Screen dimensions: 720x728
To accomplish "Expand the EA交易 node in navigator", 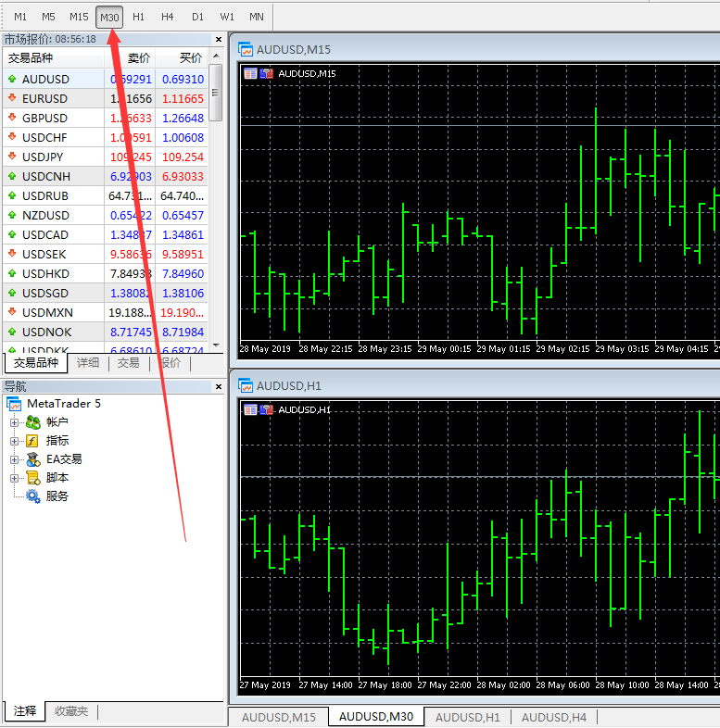I will tap(15, 459).
